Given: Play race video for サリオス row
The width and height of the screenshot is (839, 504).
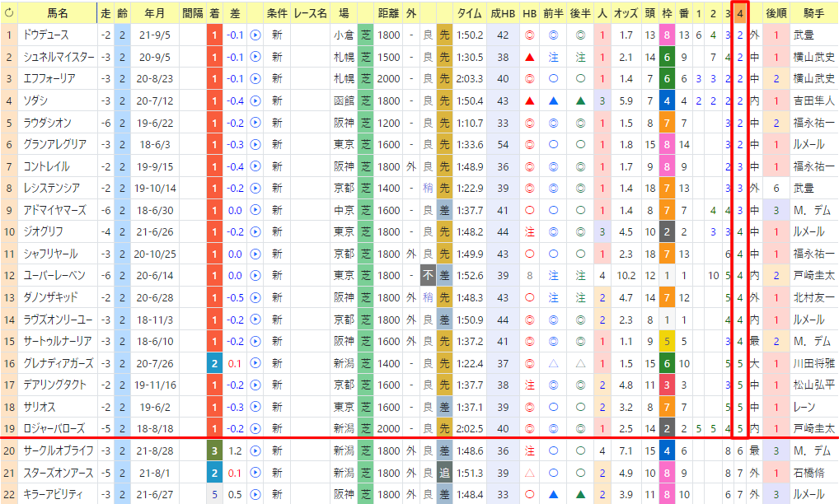Looking at the screenshot, I should tap(255, 407).
